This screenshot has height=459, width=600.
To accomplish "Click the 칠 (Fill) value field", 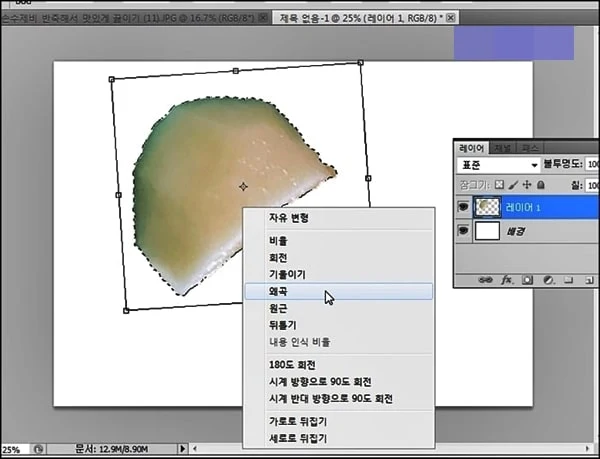I will (x=592, y=186).
